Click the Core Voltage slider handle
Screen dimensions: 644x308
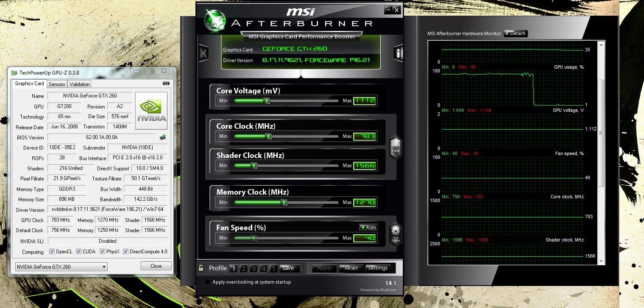point(267,101)
